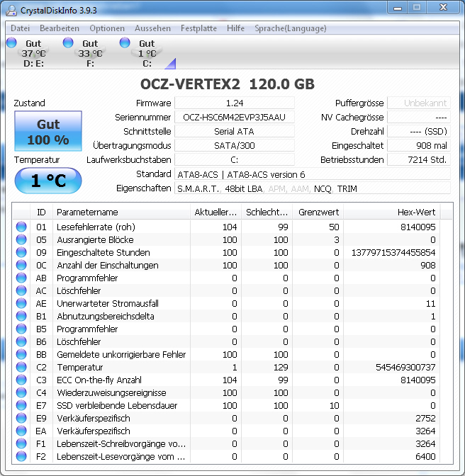
Task: Close the CrystalDiskInfo window
Action: (x=443, y=8)
